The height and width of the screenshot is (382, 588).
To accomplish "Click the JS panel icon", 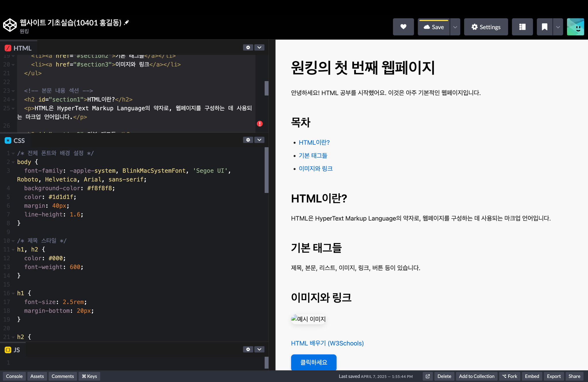I will 8,350.
